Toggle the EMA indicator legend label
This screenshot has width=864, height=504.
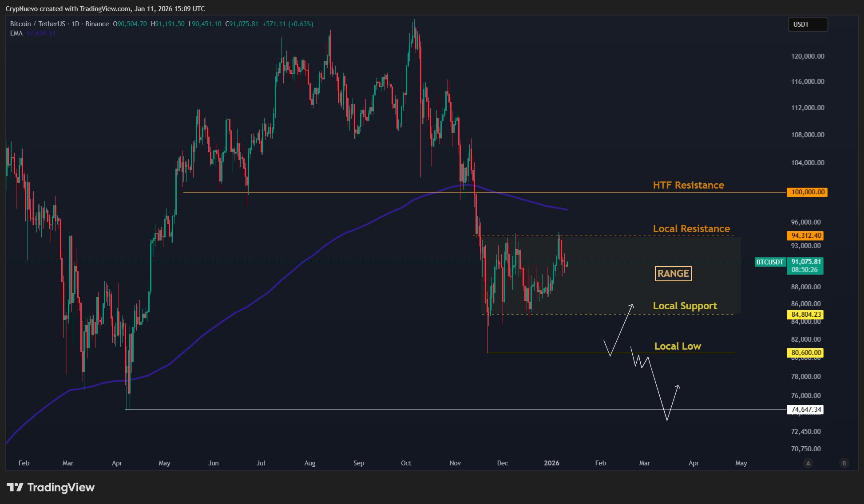pyautogui.click(x=16, y=33)
